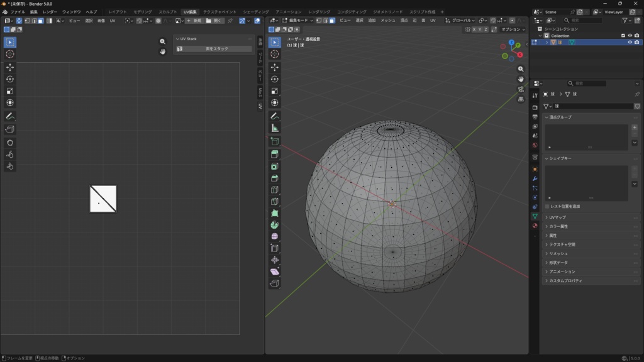Toggle UV sync selection in UV editor header
This screenshot has width=644, height=362.
19,21
